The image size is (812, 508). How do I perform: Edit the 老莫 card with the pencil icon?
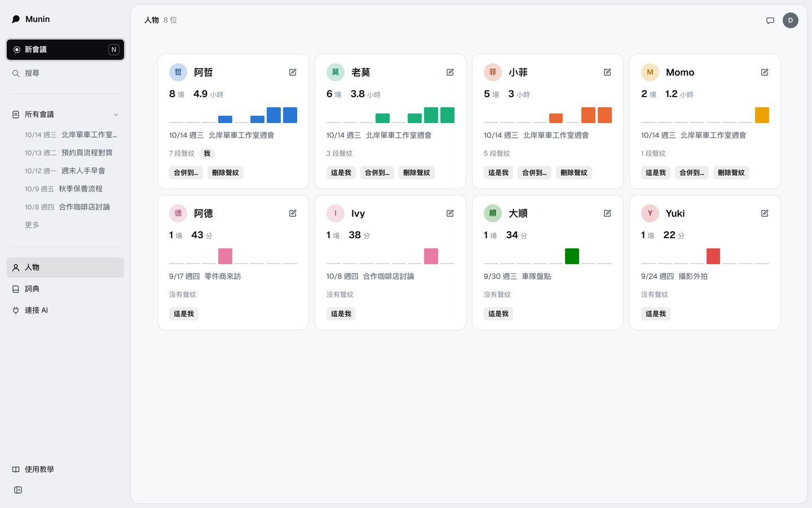pyautogui.click(x=450, y=72)
